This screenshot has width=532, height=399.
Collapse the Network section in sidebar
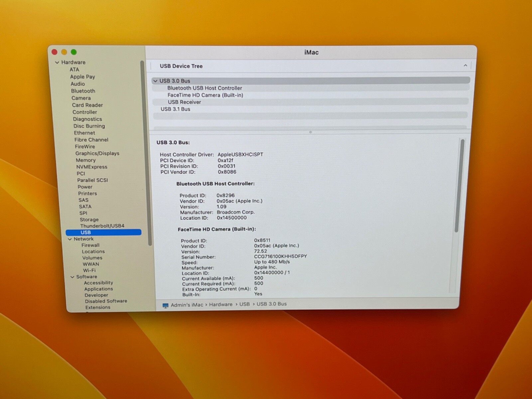click(x=70, y=239)
